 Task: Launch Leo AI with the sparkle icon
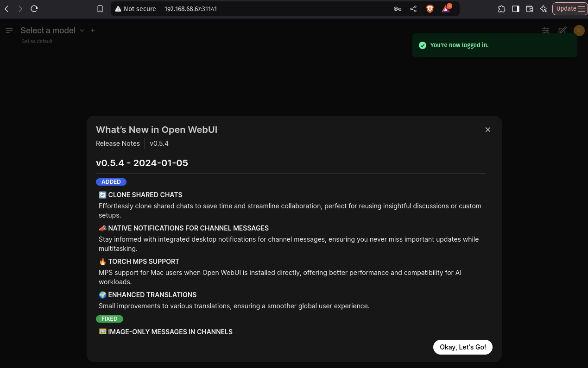[543, 8]
